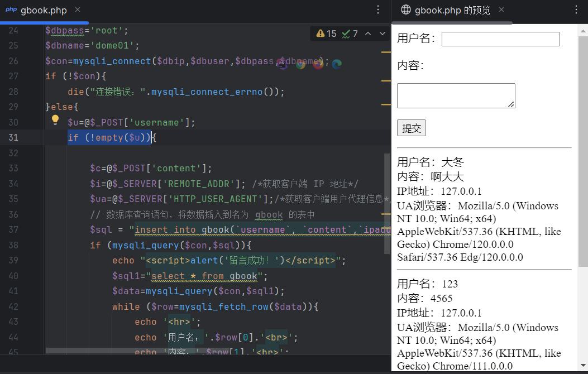Close the gbook.php preview tab

pos(501,9)
